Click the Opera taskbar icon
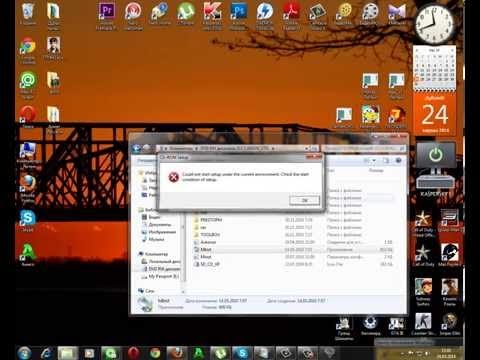 [133, 353]
